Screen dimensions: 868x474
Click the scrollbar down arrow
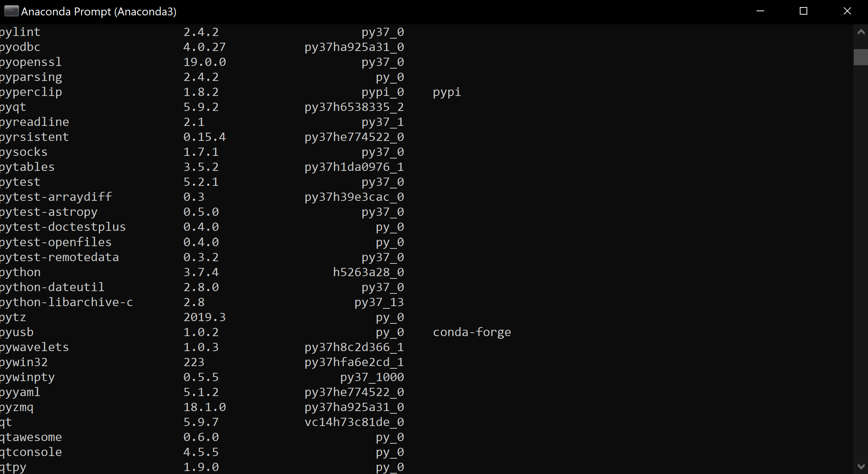[x=861, y=466]
